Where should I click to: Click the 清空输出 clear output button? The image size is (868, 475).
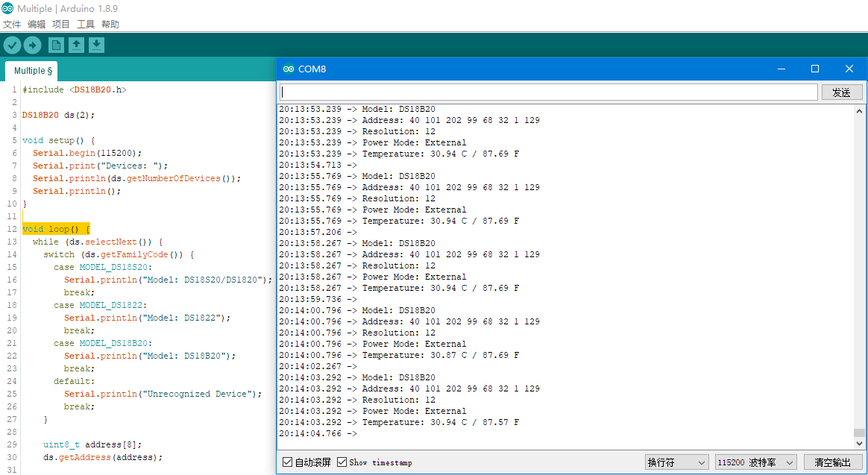pos(832,462)
